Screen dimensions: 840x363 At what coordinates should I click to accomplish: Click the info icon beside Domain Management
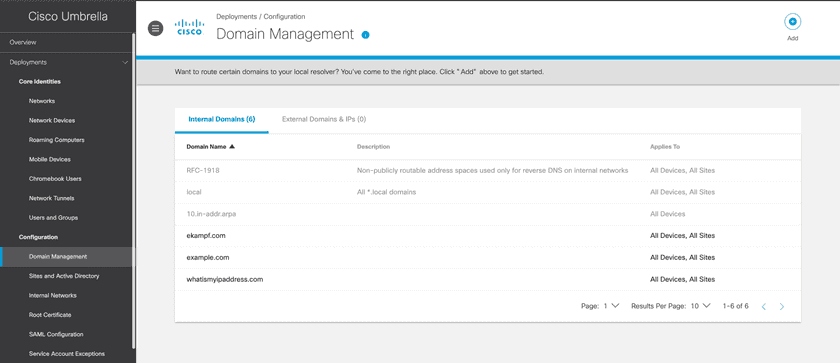pyautogui.click(x=365, y=35)
